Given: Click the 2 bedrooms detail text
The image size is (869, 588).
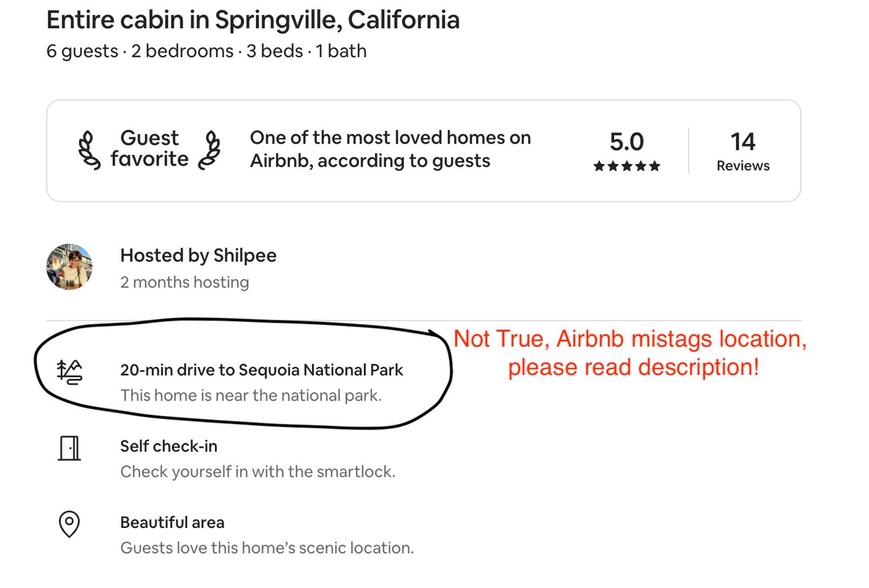Looking at the screenshot, I should 182,51.
